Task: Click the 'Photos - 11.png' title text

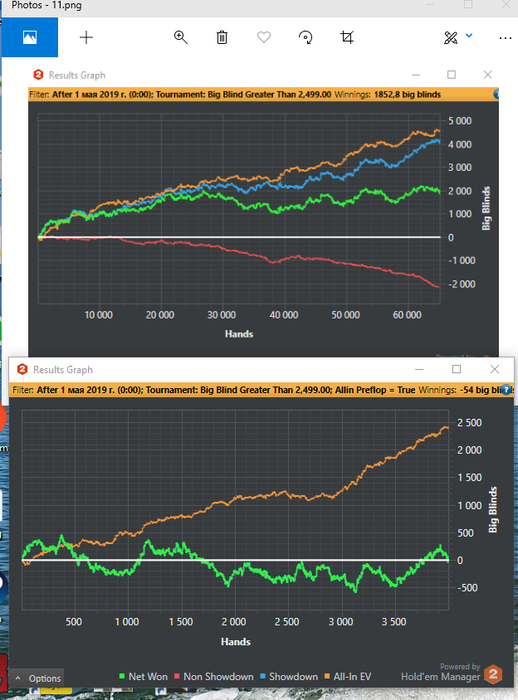Action: [46, 5]
